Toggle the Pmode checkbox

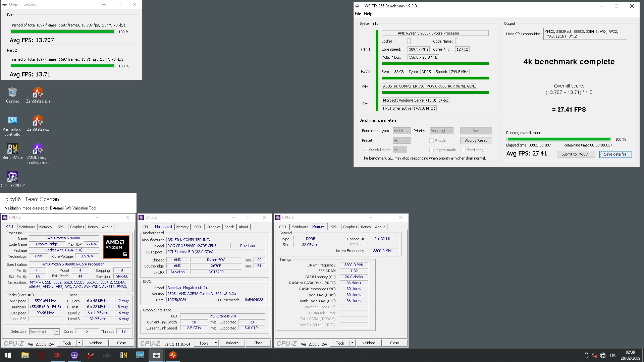[432, 141]
